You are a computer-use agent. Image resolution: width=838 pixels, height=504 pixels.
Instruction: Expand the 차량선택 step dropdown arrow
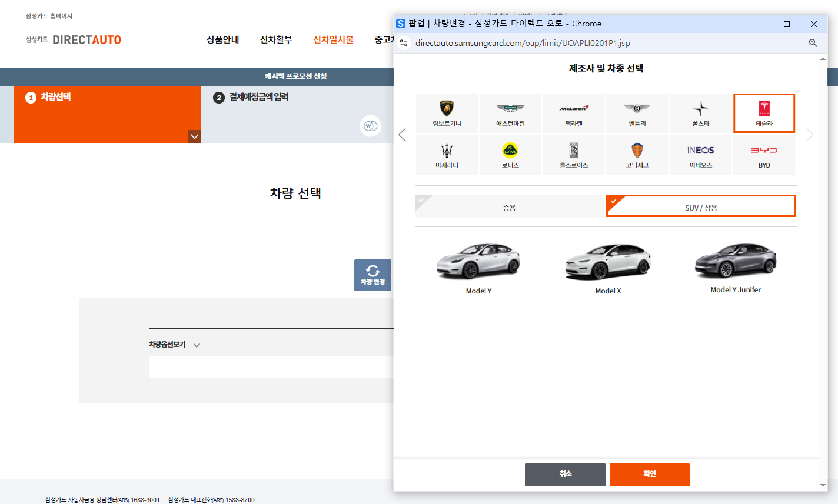[194, 136]
